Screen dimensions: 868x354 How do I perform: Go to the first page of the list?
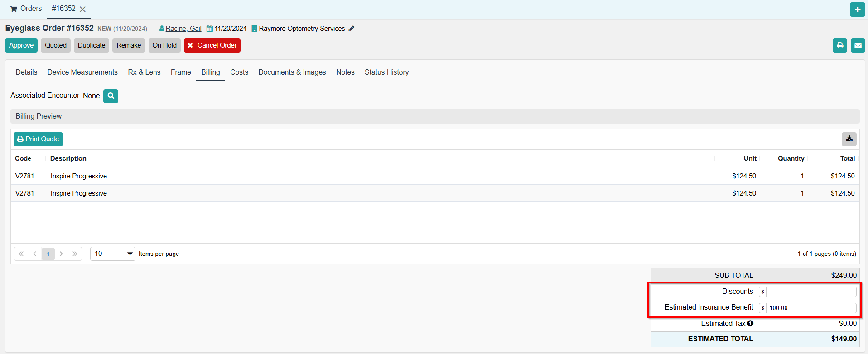tap(21, 254)
